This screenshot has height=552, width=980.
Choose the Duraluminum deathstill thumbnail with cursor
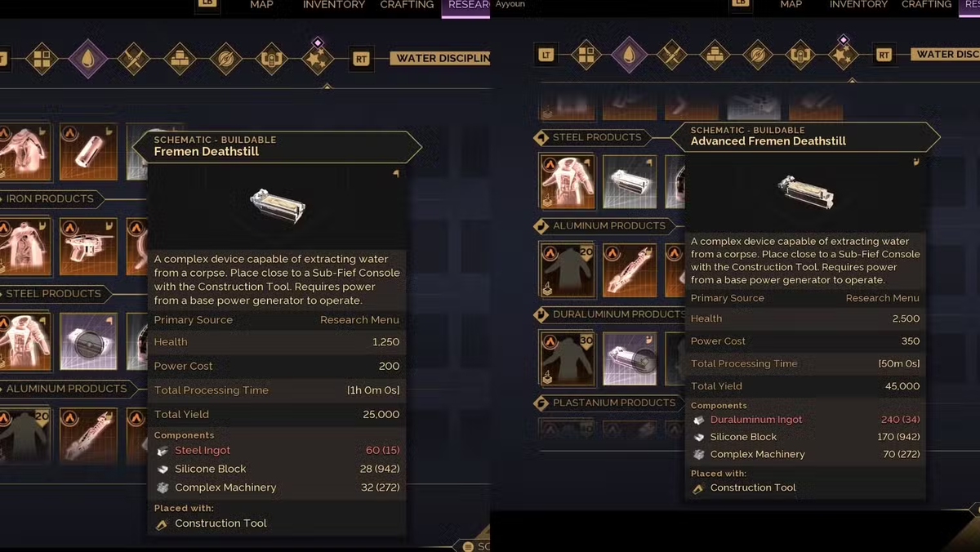(x=630, y=358)
